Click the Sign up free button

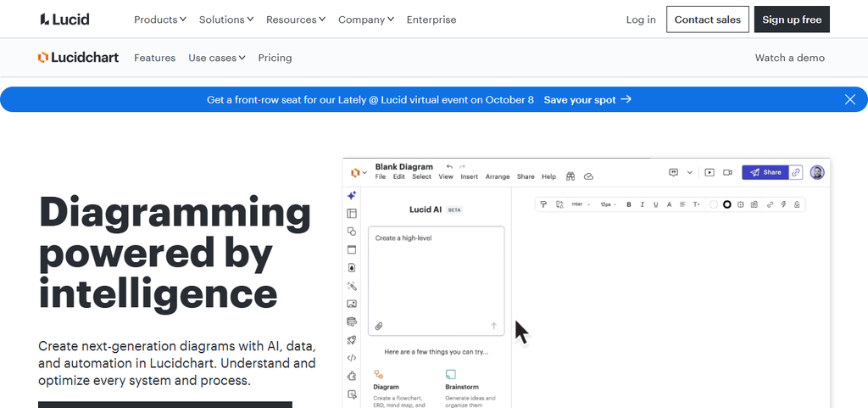coord(792,20)
